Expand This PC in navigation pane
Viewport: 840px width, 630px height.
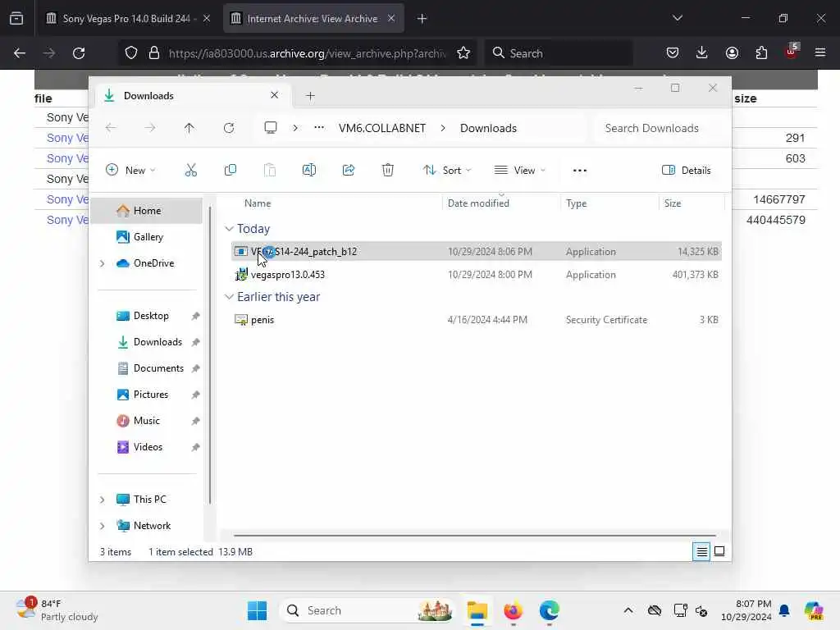click(103, 500)
